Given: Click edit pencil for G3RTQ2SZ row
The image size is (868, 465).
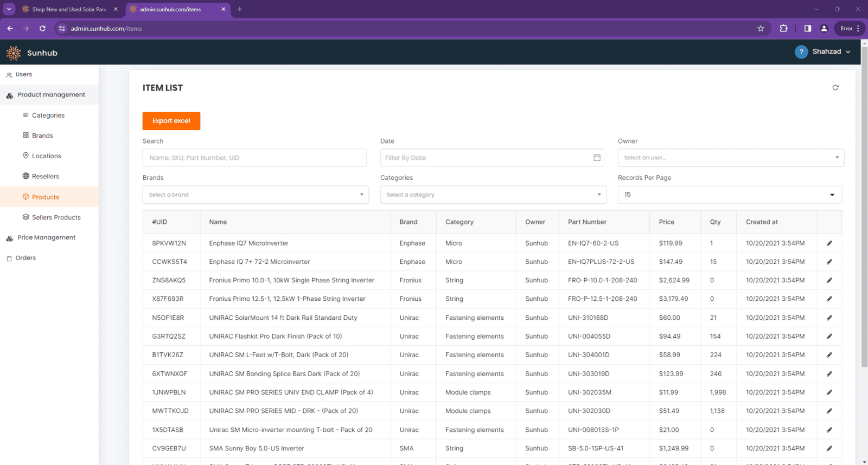Looking at the screenshot, I should point(829,337).
